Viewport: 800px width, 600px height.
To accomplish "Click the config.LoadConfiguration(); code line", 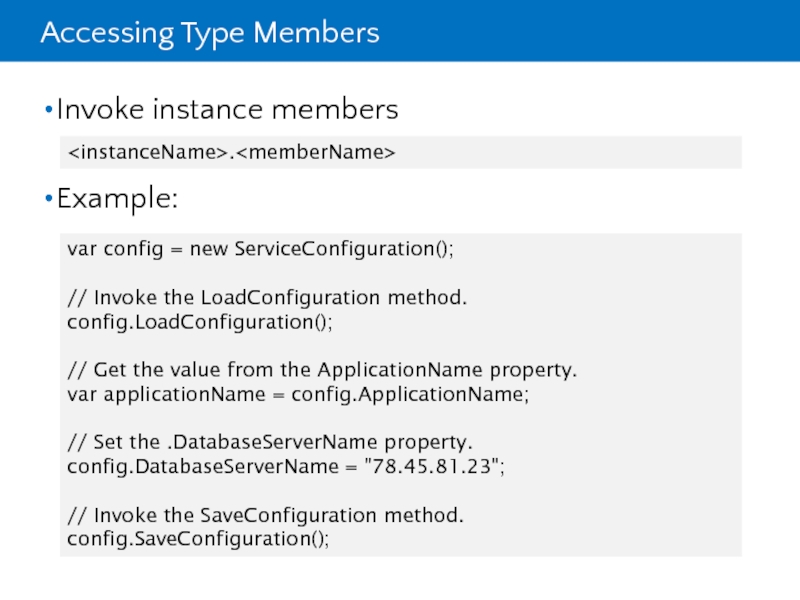I will [200, 322].
